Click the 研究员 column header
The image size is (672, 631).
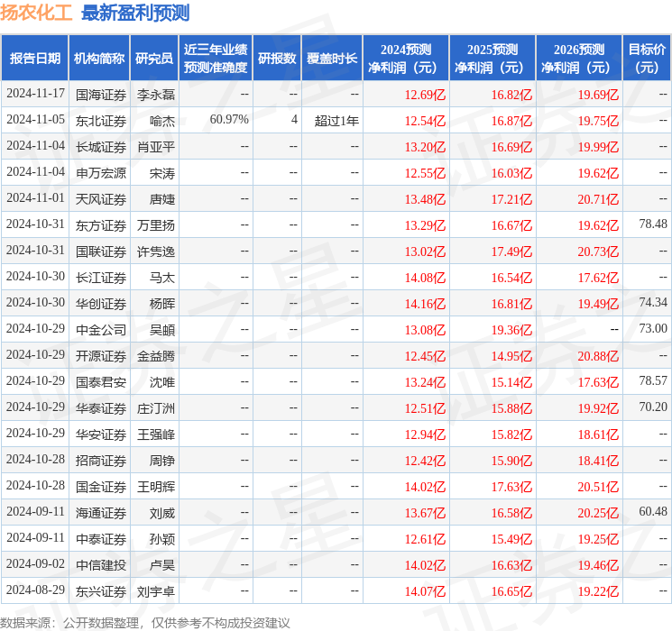click(154, 59)
